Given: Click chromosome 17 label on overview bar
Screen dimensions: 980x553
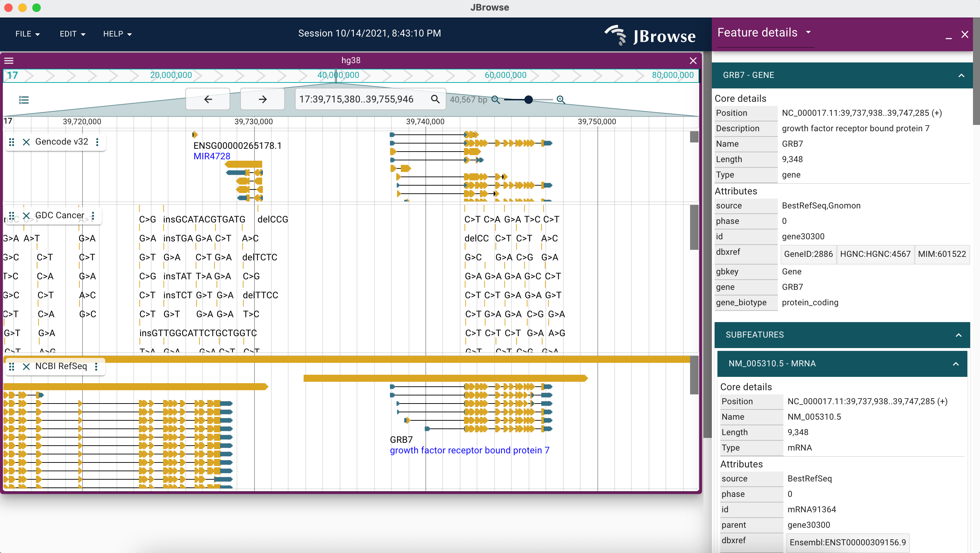Looking at the screenshot, I should click(13, 75).
